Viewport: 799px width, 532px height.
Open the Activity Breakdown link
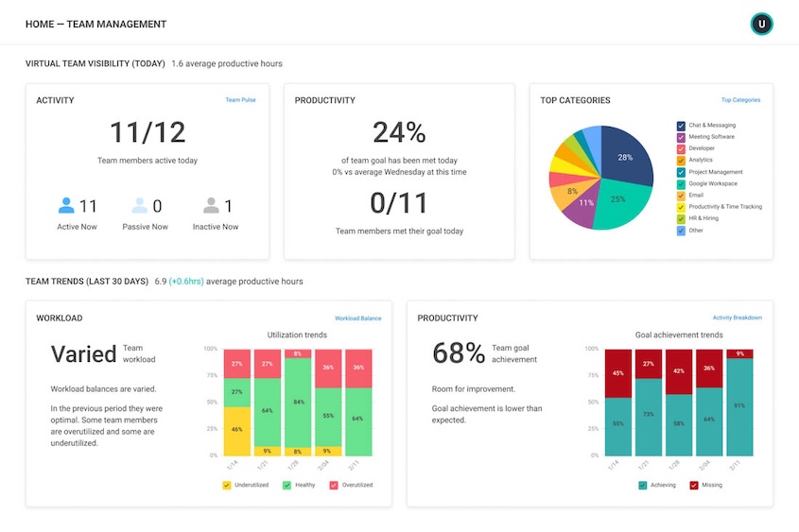tap(737, 318)
